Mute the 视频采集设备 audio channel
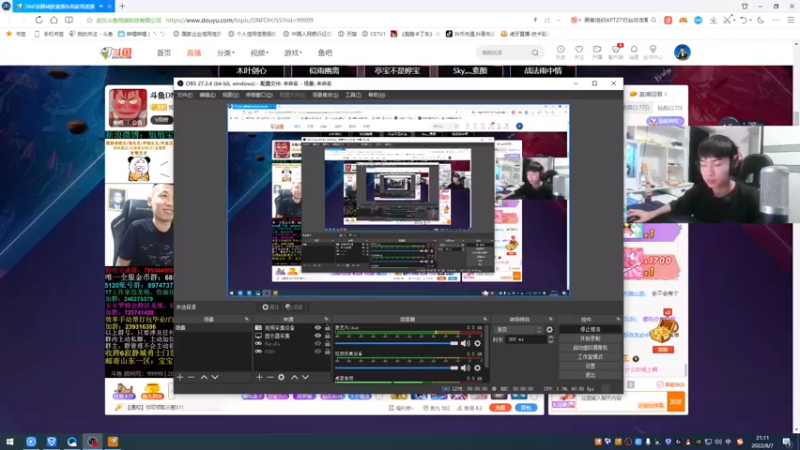The height and width of the screenshot is (450, 800). coord(465,367)
